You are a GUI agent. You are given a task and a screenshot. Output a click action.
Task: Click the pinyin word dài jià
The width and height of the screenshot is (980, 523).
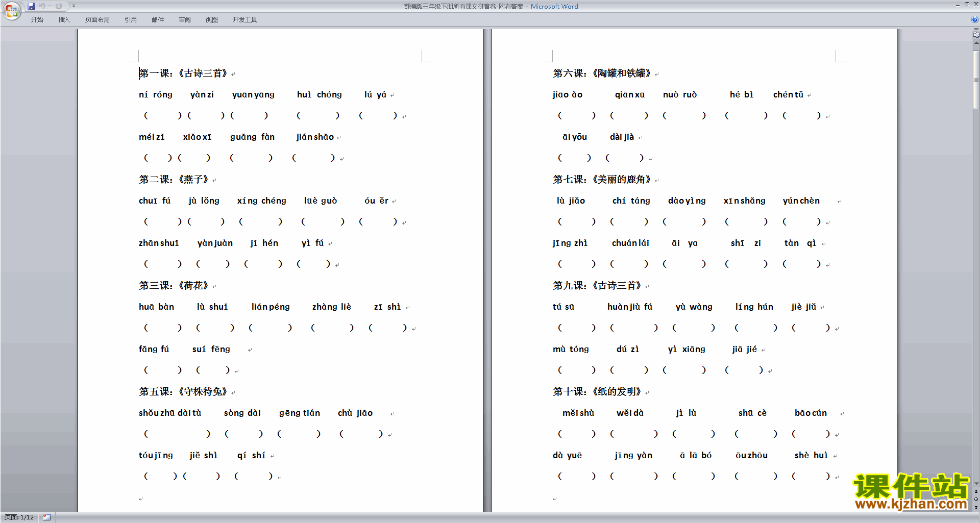(x=622, y=137)
